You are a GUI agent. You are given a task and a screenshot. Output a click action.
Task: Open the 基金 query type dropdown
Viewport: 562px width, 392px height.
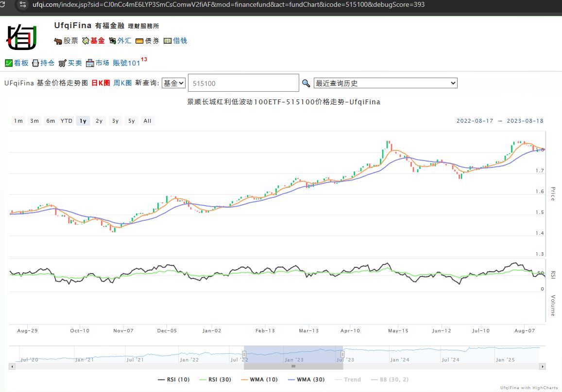[x=173, y=83]
